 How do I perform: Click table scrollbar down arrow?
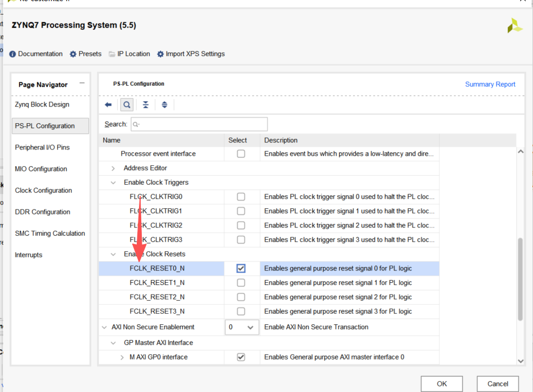pos(521,361)
